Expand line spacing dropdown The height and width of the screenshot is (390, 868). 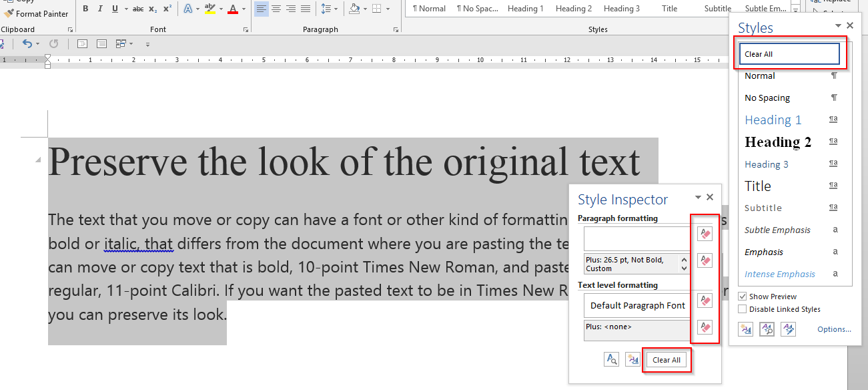click(x=335, y=9)
